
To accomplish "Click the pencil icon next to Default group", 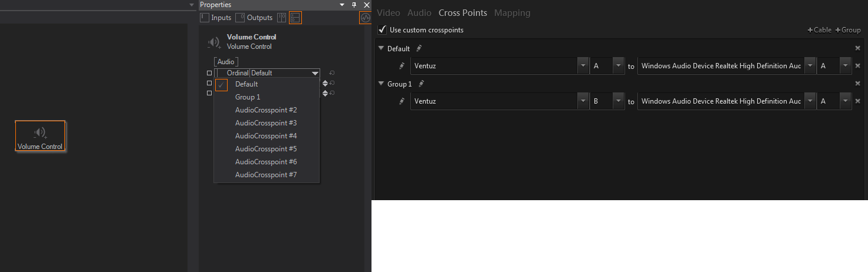I will 419,48.
